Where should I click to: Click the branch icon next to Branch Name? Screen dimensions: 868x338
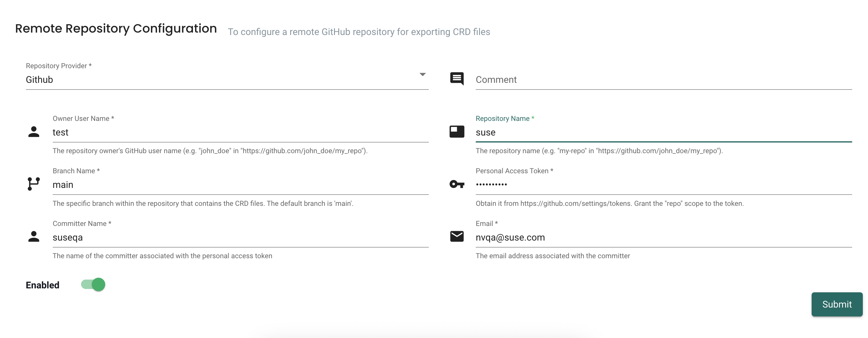pos(34,184)
